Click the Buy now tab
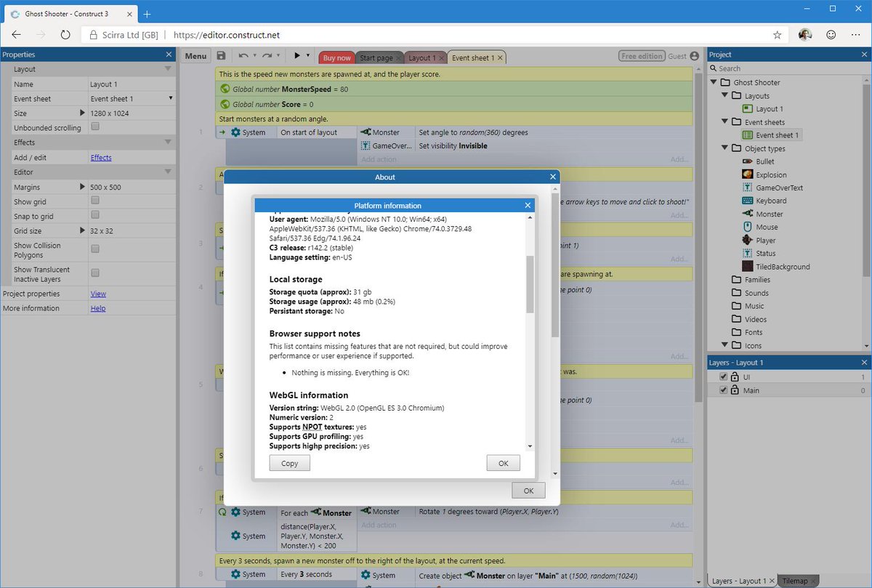 336,58
